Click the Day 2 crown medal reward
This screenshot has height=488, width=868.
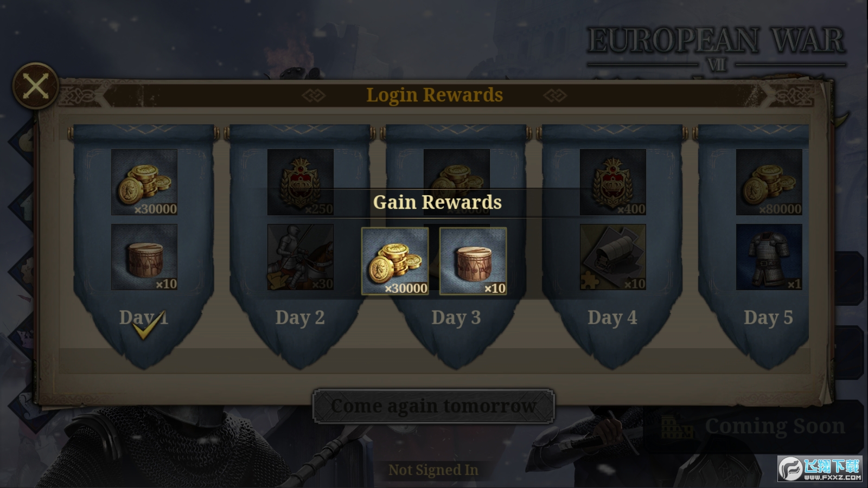[x=301, y=182]
